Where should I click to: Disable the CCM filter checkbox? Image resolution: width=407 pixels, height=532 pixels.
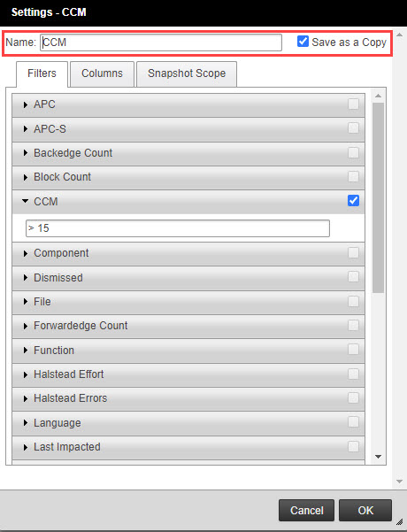point(353,200)
